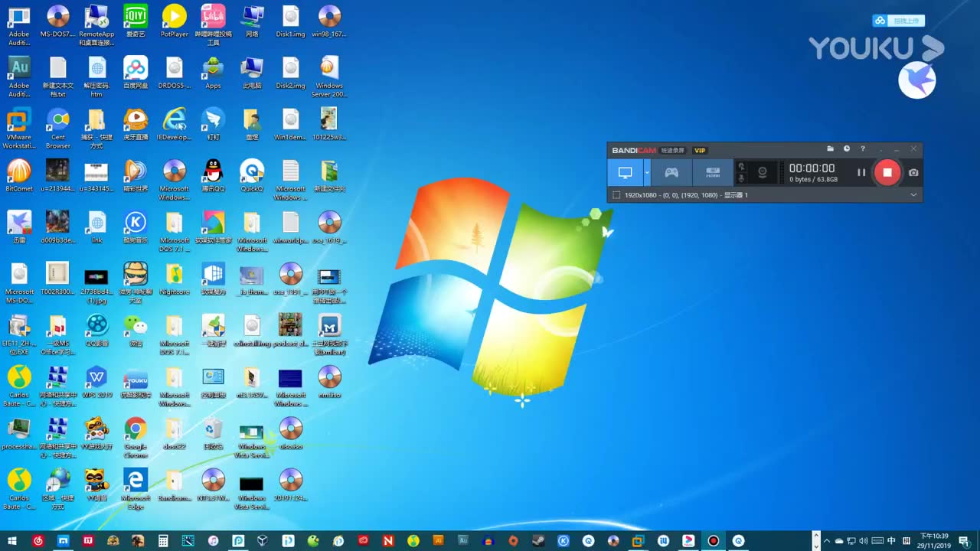Select the IEDevelop Internet Explorer icon
Viewport: 980px width, 551px height.
tap(175, 125)
